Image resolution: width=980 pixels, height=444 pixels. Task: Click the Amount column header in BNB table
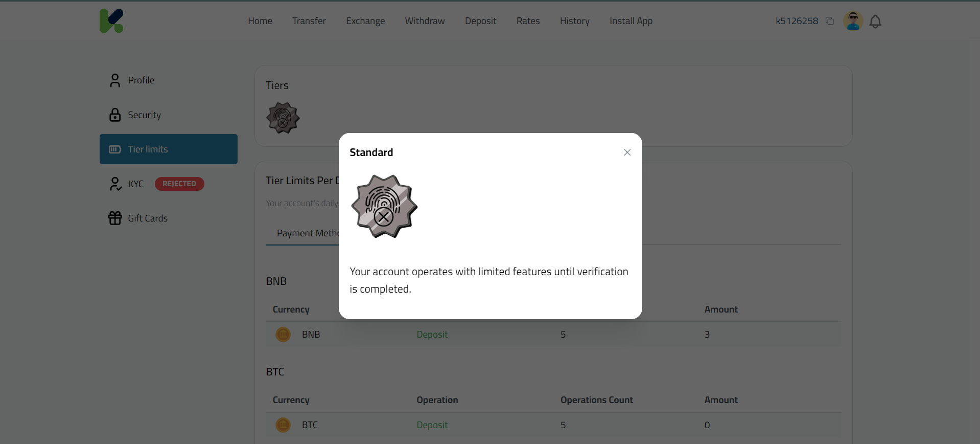pyautogui.click(x=721, y=309)
